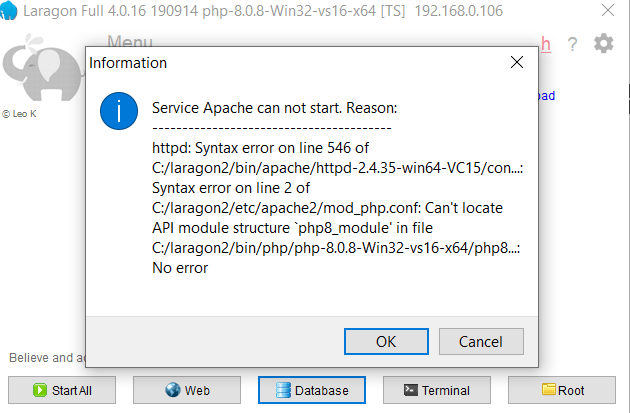
Task: Click the Laragon app icon in title bar
Action: point(9,10)
